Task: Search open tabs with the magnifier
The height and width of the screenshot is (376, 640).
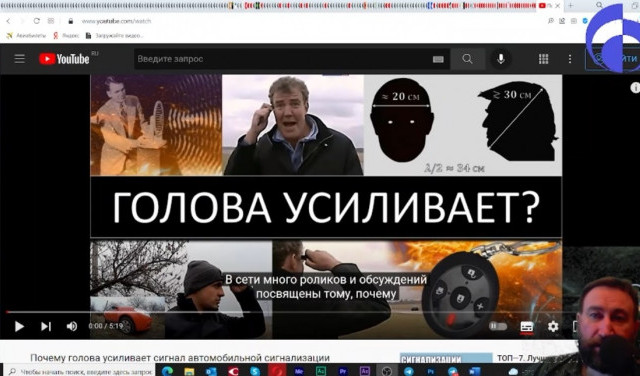Action: tap(599, 5)
